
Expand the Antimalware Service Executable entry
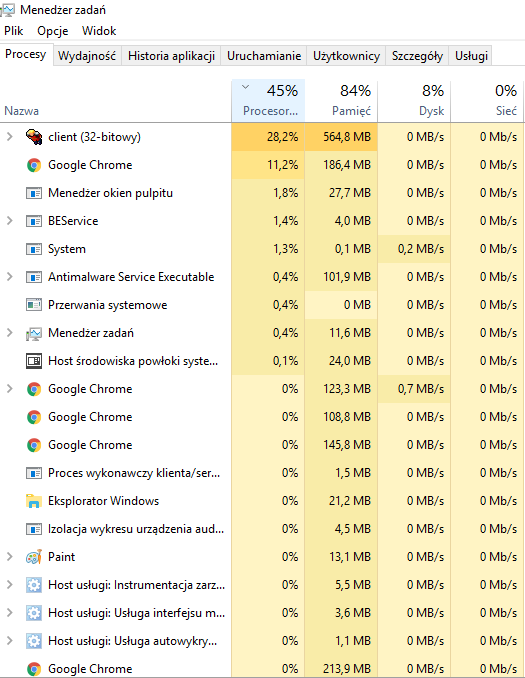[x=10, y=277]
